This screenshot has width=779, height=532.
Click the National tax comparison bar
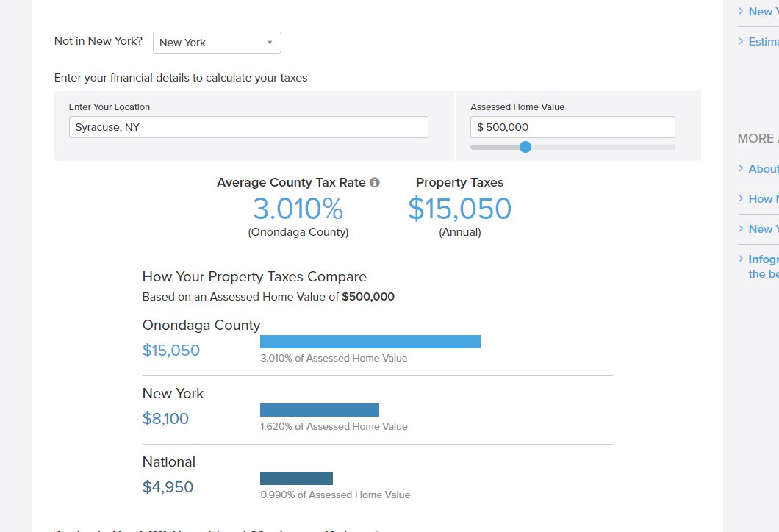point(297,478)
